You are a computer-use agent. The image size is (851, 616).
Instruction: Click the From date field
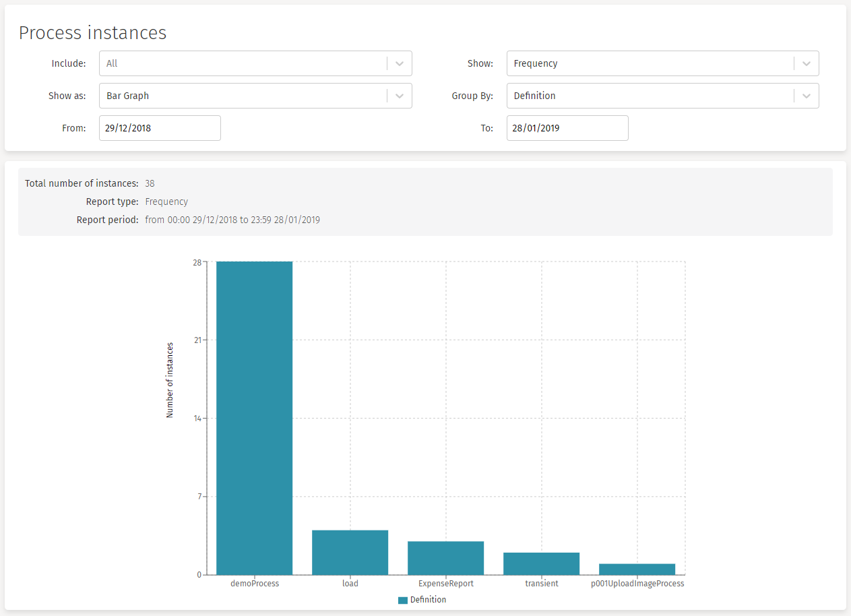click(160, 127)
